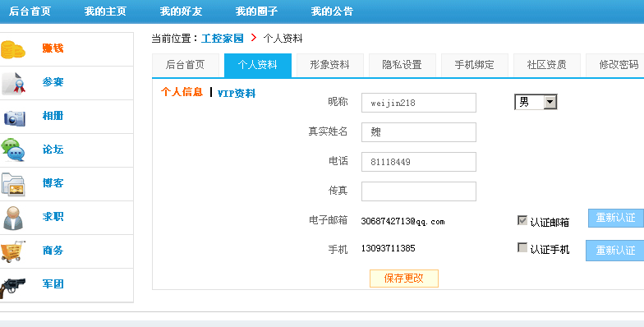Switch to the 形象资料 tab
This screenshot has height=327, width=644.
(x=329, y=65)
